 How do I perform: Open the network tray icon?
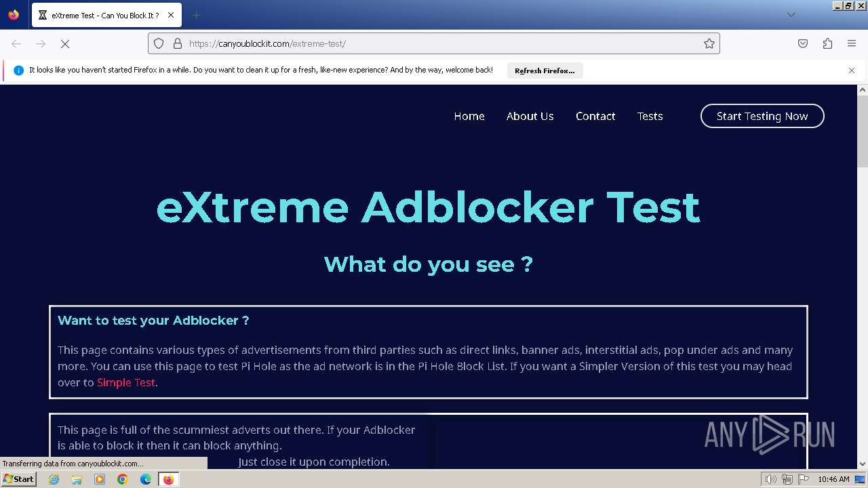click(787, 479)
